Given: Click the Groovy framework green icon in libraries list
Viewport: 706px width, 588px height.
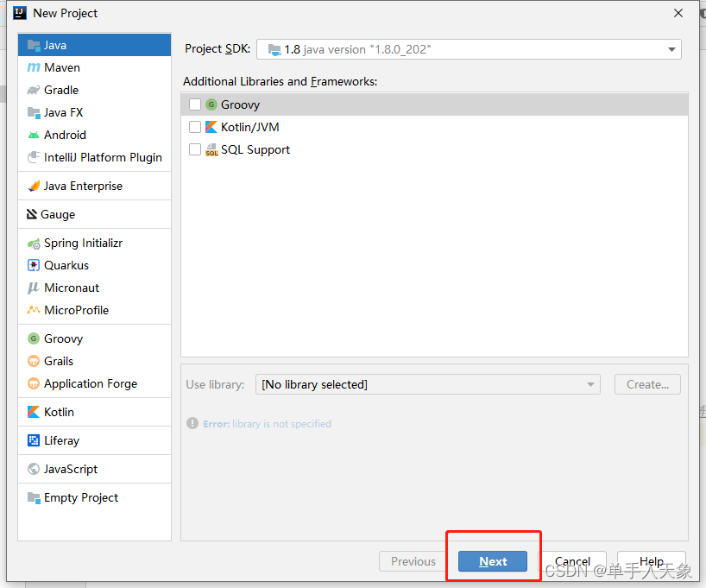Looking at the screenshot, I should coord(211,104).
